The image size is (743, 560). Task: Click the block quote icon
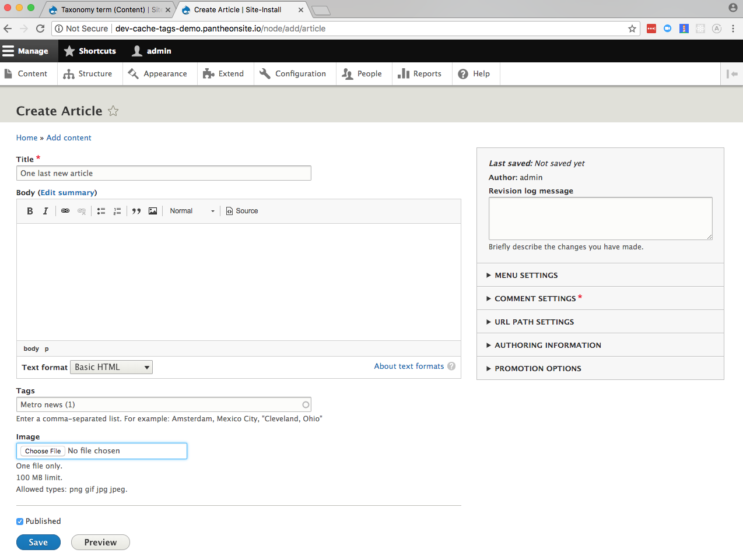pos(136,211)
